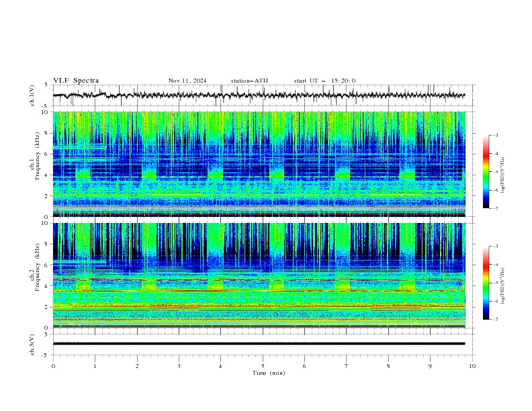Click the "ch.1 Frequency (kHz)" axis label
Viewport: 532px width, 411px height.
(x=35, y=156)
